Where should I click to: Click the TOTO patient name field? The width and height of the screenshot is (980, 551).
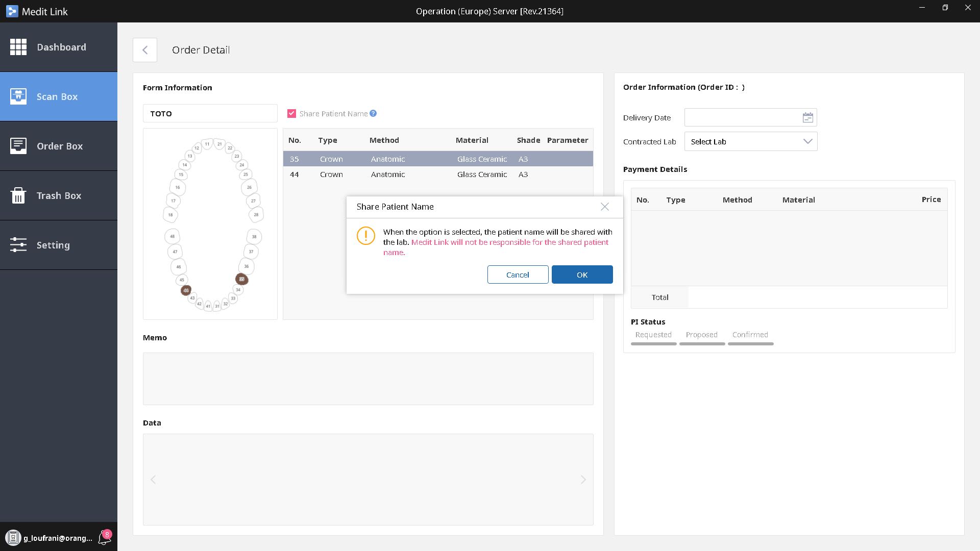click(210, 113)
